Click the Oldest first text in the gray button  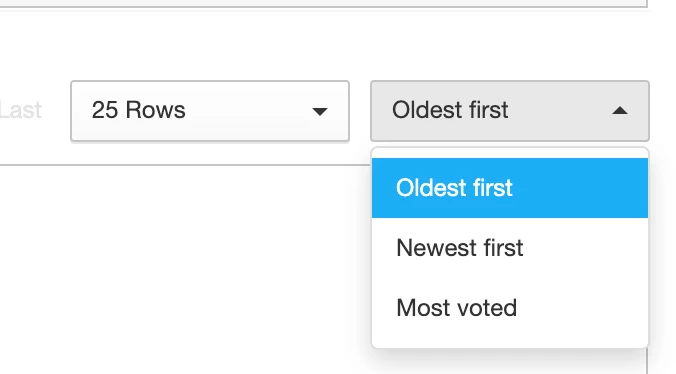pos(450,110)
